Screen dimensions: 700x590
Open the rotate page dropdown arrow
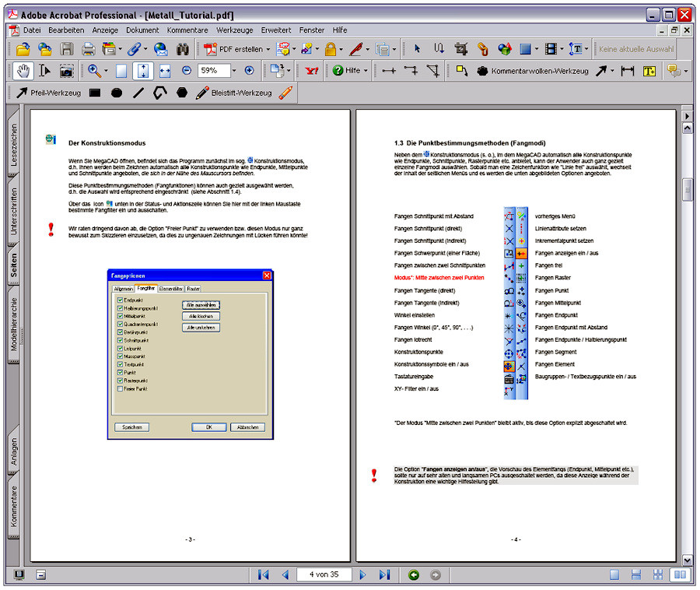[289, 71]
